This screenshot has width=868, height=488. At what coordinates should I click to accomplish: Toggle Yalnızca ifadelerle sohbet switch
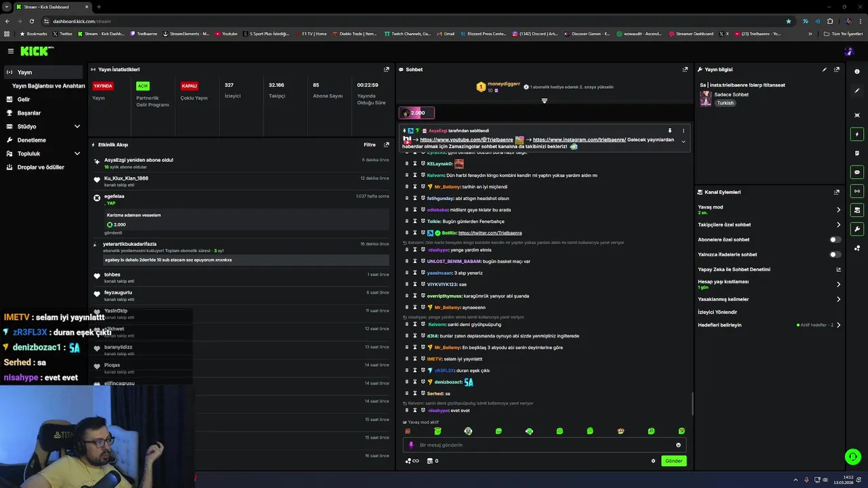point(835,254)
